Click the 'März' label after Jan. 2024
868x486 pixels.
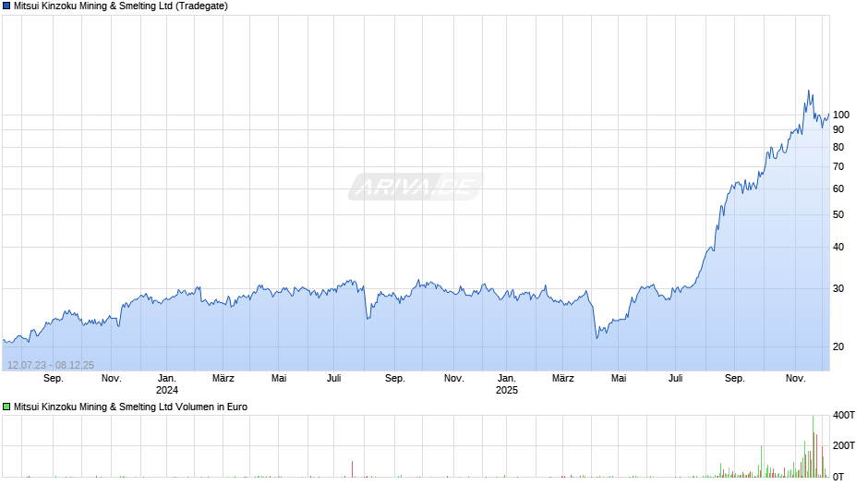tap(223, 379)
